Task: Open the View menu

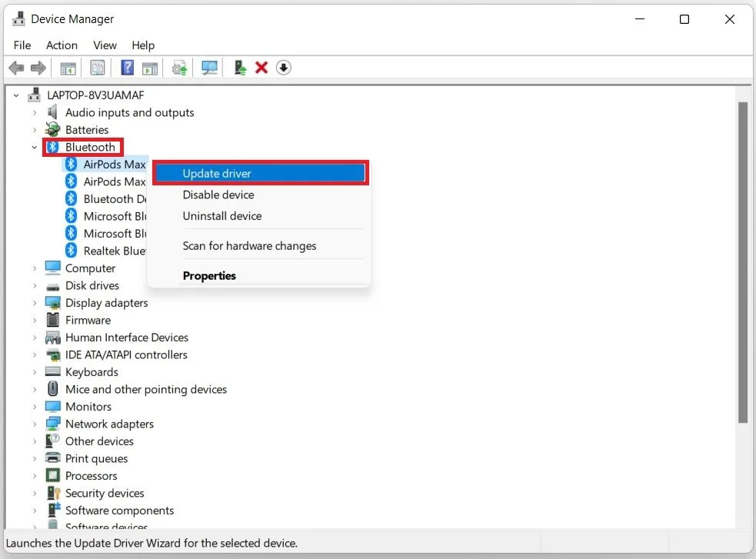Action: [105, 45]
